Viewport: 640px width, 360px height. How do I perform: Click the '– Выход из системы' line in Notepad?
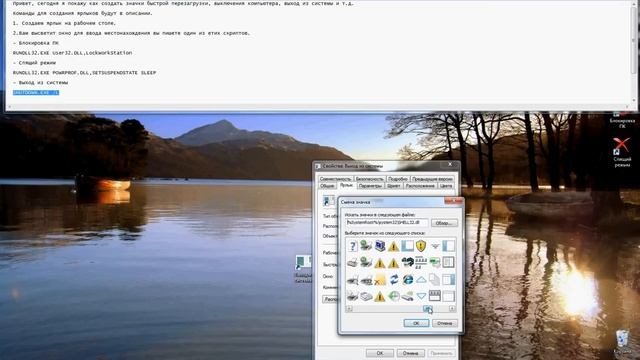(40, 82)
